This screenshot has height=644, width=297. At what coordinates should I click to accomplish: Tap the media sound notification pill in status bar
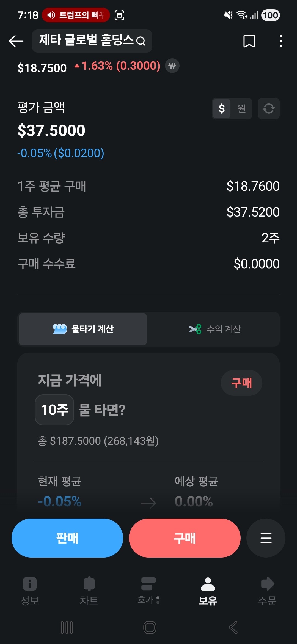pyautogui.click(x=76, y=15)
